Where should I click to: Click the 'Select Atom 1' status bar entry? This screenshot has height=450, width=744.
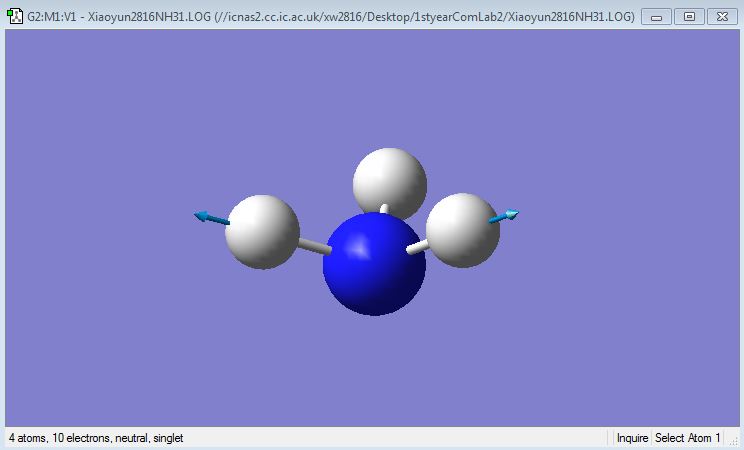(688, 438)
